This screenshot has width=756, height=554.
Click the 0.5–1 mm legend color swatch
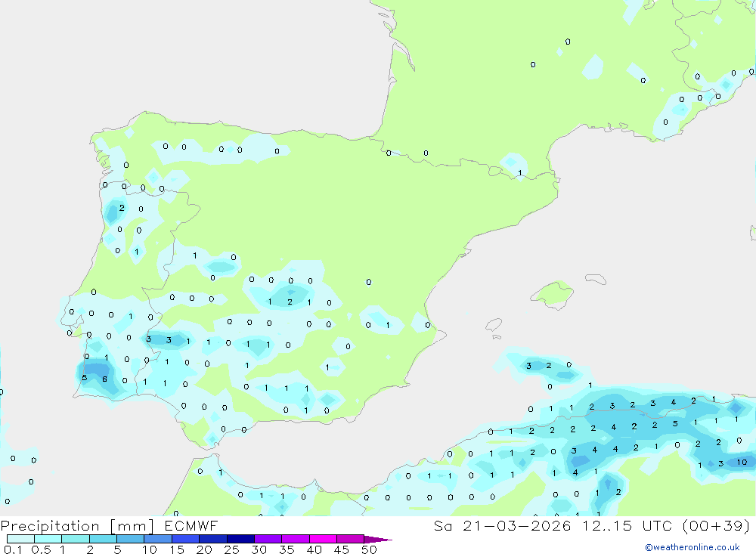[x=48, y=539]
